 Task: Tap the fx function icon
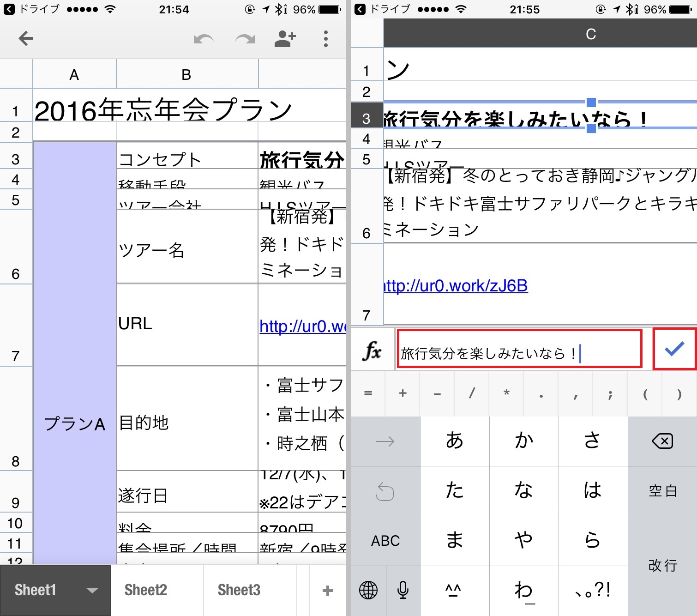coord(372,351)
